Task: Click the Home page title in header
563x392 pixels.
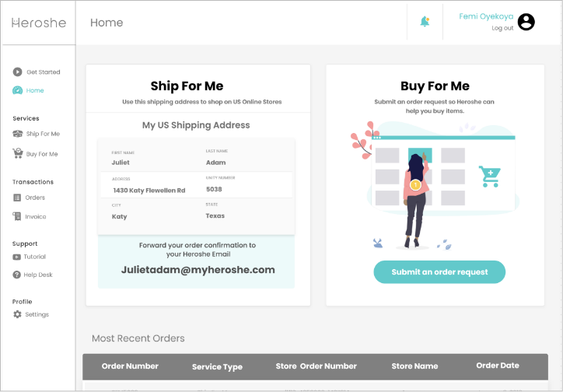Action: click(x=107, y=23)
